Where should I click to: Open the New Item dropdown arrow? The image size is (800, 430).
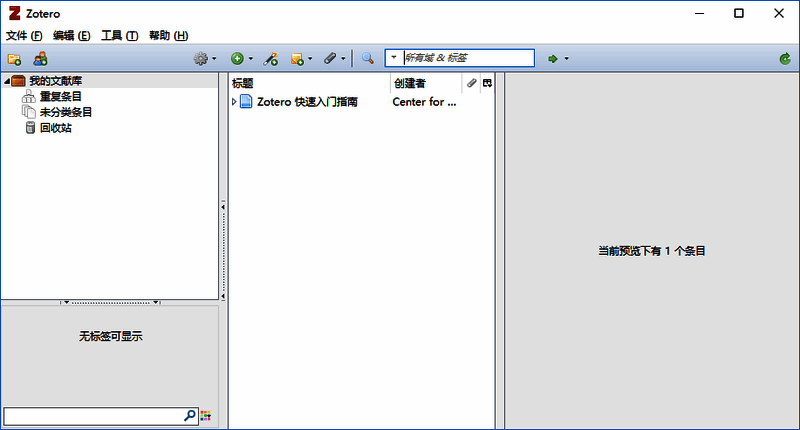(x=251, y=59)
